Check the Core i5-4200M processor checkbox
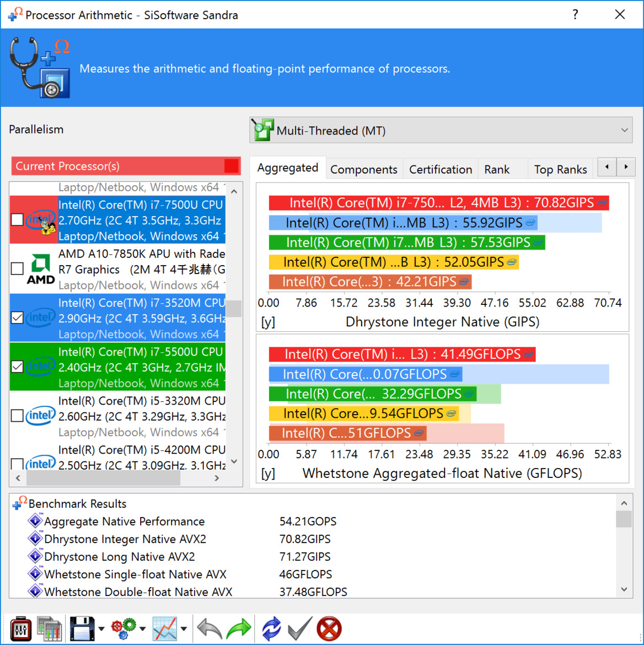This screenshot has height=645, width=644. pyautogui.click(x=17, y=464)
